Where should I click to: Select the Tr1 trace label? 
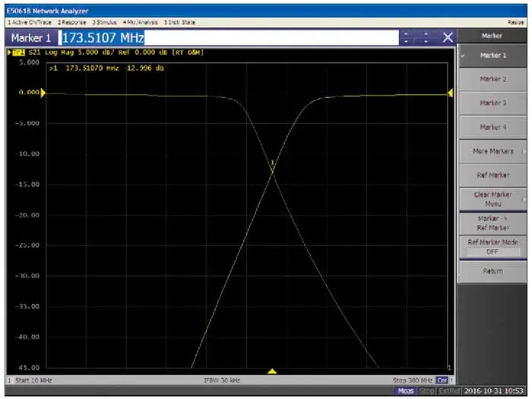(x=18, y=52)
